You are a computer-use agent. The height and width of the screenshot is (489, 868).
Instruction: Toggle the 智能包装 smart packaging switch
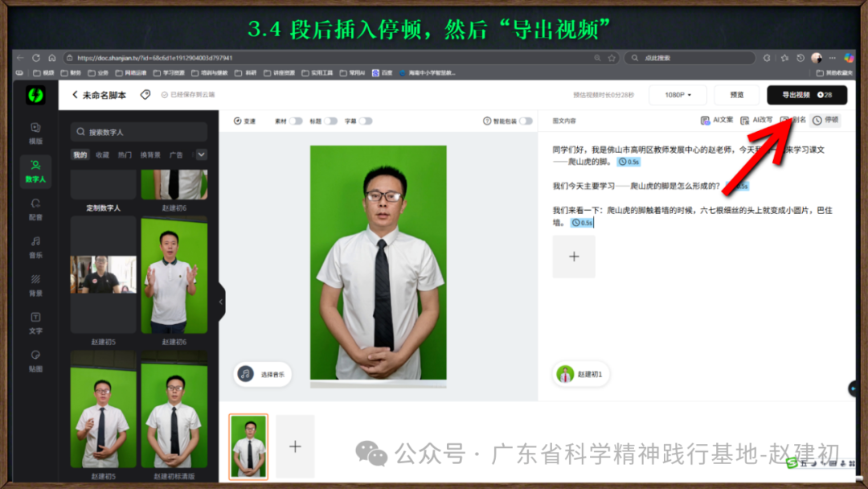coord(526,121)
